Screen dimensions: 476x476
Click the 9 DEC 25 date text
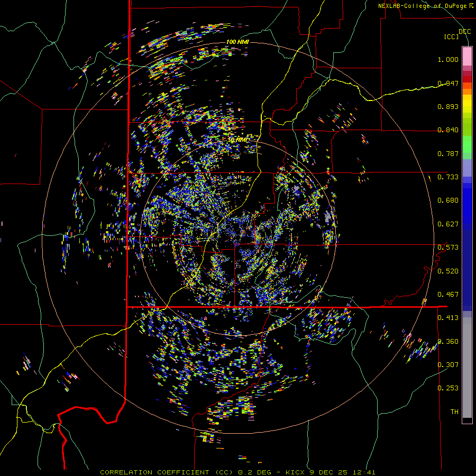[x=330, y=472]
